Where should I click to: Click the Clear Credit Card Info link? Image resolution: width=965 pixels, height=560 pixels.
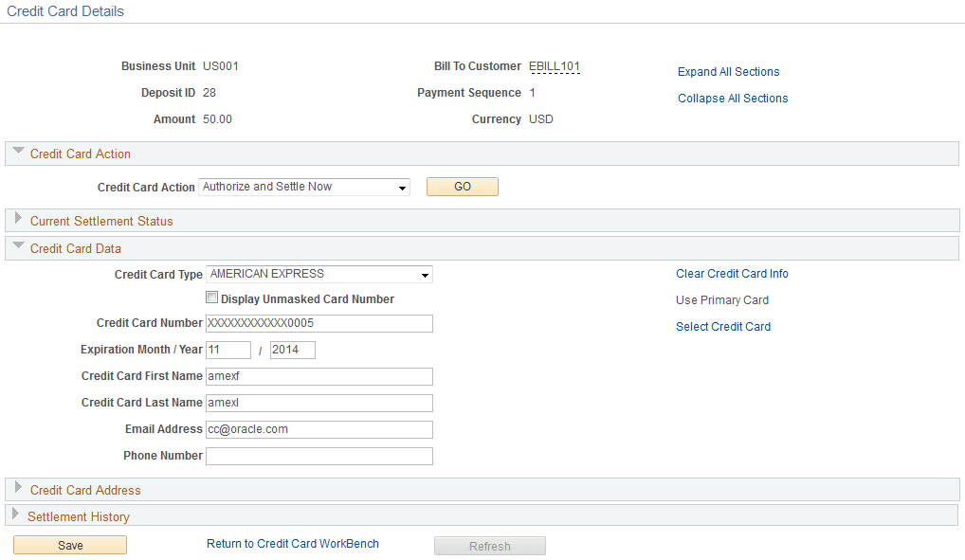point(732,273)
